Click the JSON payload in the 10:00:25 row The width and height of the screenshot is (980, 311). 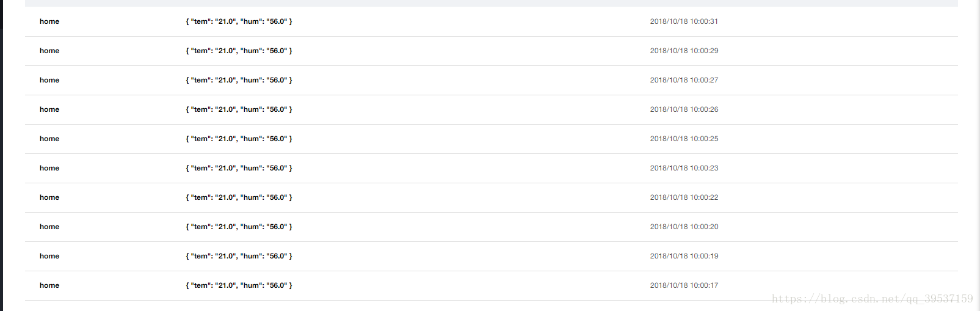(x=239, y=139)
